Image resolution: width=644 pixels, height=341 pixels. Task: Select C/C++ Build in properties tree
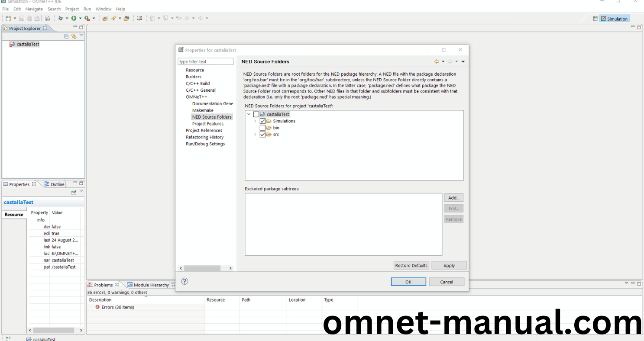pos(198,84)
